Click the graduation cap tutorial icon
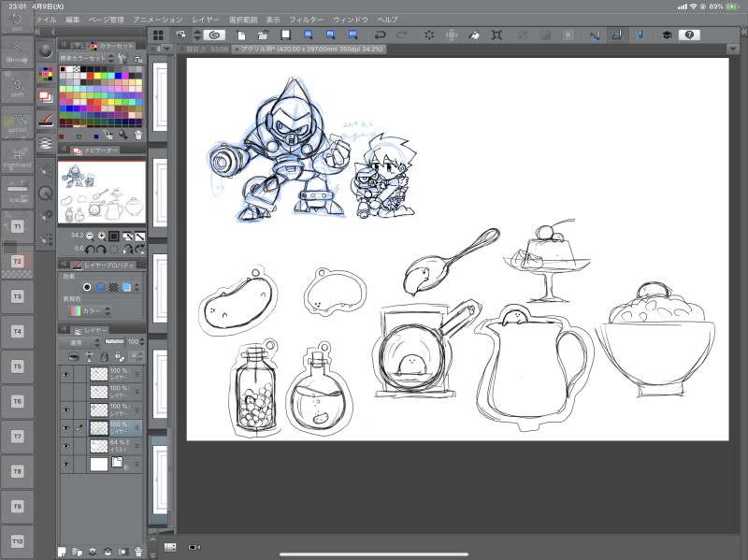The image size is (748, 560). click(667, 35)
